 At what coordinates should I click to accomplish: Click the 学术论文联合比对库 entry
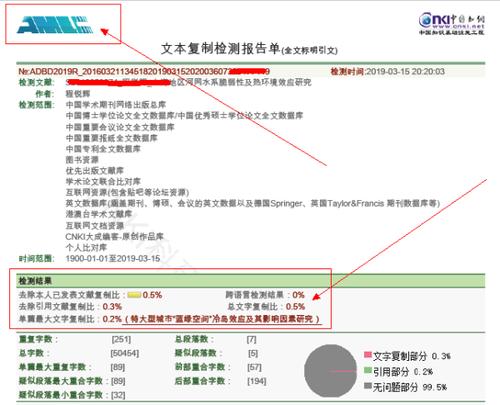[103, 181]
